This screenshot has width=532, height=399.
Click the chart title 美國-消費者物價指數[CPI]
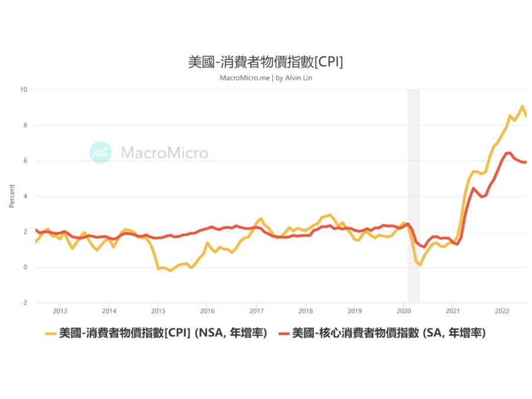pyautogui.click(x=265, y=62)
